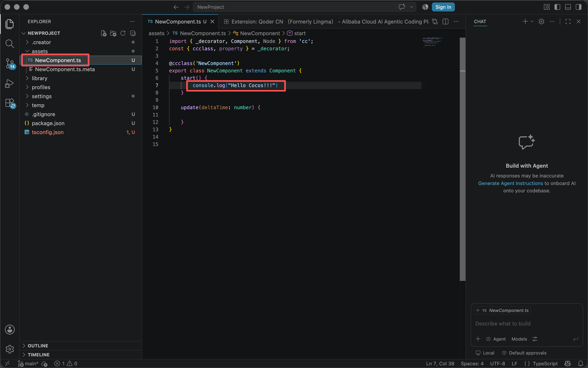Open package.json file
This screenshot has width=588, height=368.
tap(80, 123)
